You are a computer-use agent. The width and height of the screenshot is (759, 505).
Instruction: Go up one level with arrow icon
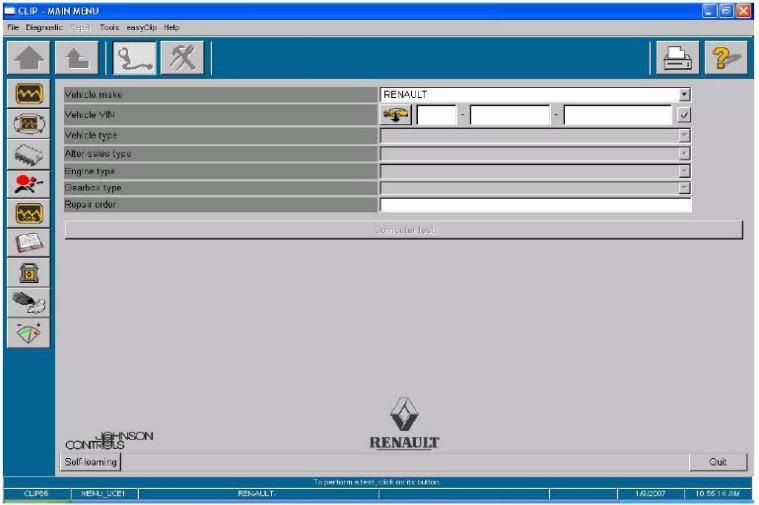[x=76, y=58]
